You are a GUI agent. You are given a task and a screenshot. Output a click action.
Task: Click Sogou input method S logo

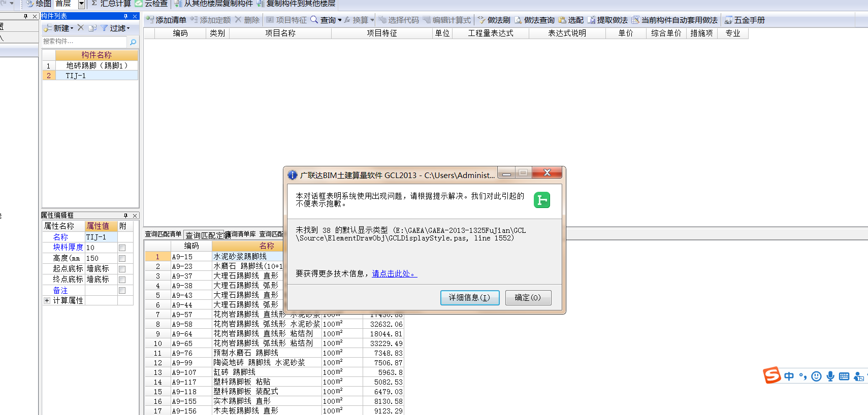tap(772, 375)
